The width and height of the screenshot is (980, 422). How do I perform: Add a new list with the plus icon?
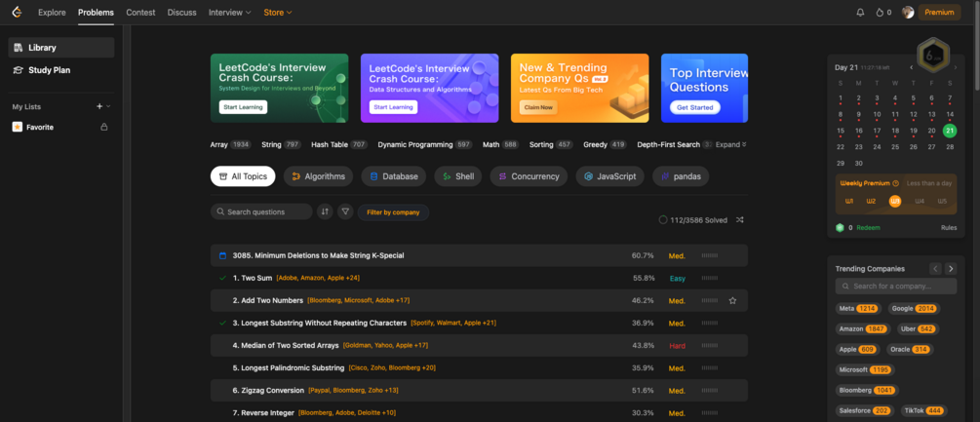(x=99, y=106)
